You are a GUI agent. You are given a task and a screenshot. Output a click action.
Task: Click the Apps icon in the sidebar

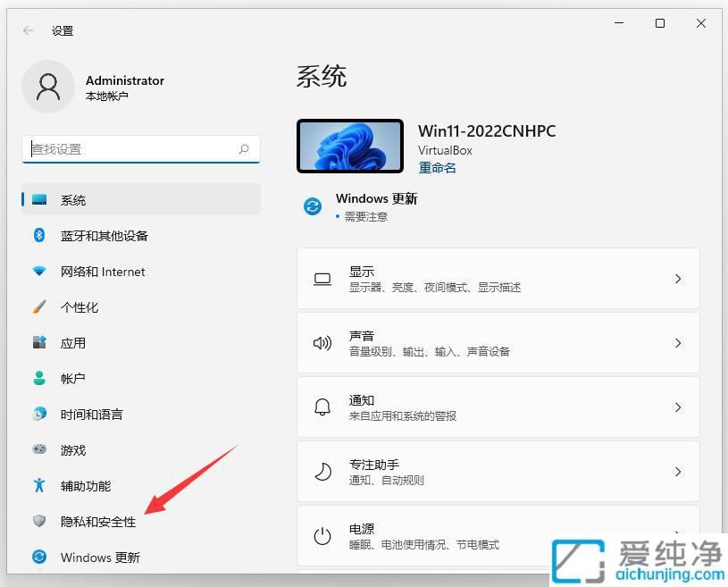coord(39,343)
